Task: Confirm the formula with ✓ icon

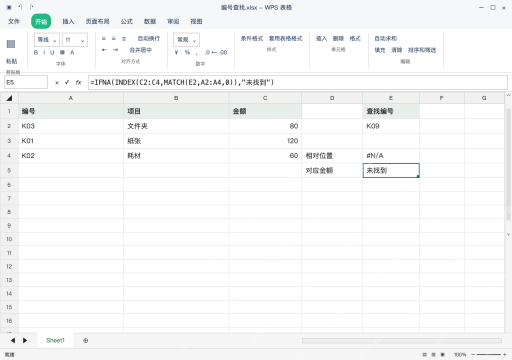Action: click(x=67, y=82)
